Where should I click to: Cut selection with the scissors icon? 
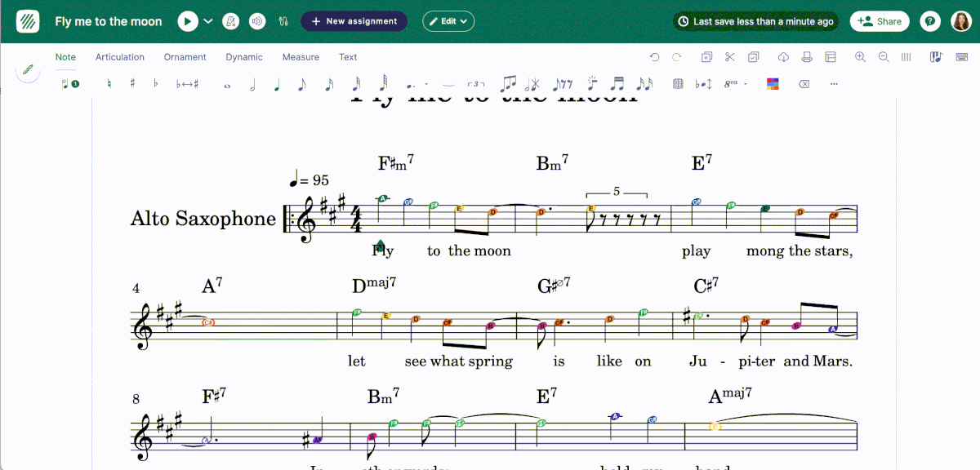click(730, 57)
